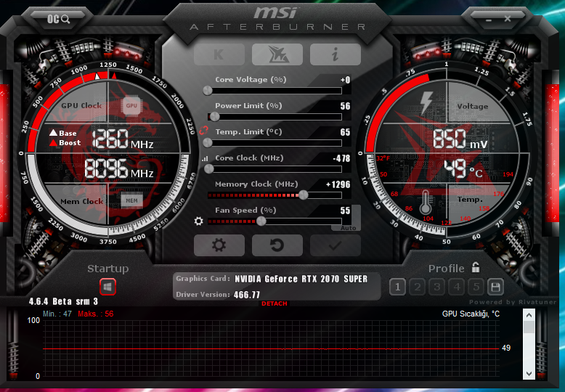Reset settings with the circular arrow button
Screen dimensions: 565x392
pos(277,245)
